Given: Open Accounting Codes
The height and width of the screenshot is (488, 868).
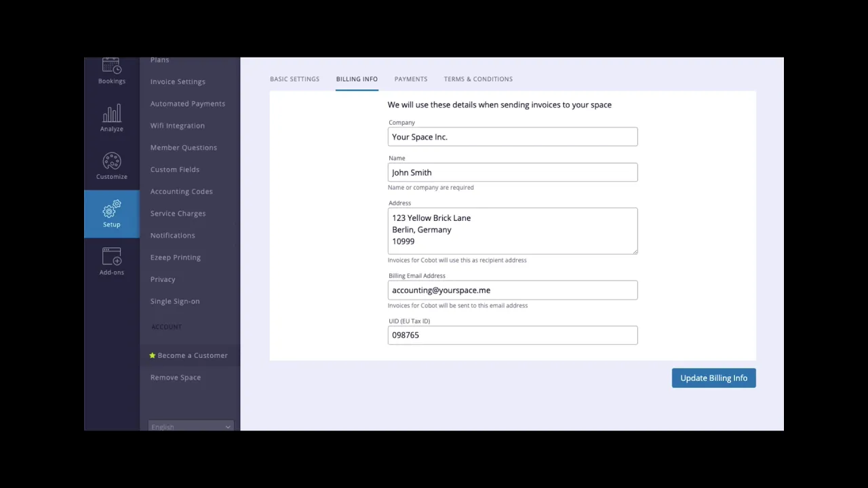Looking at the screenshot, I should (181, 192).
